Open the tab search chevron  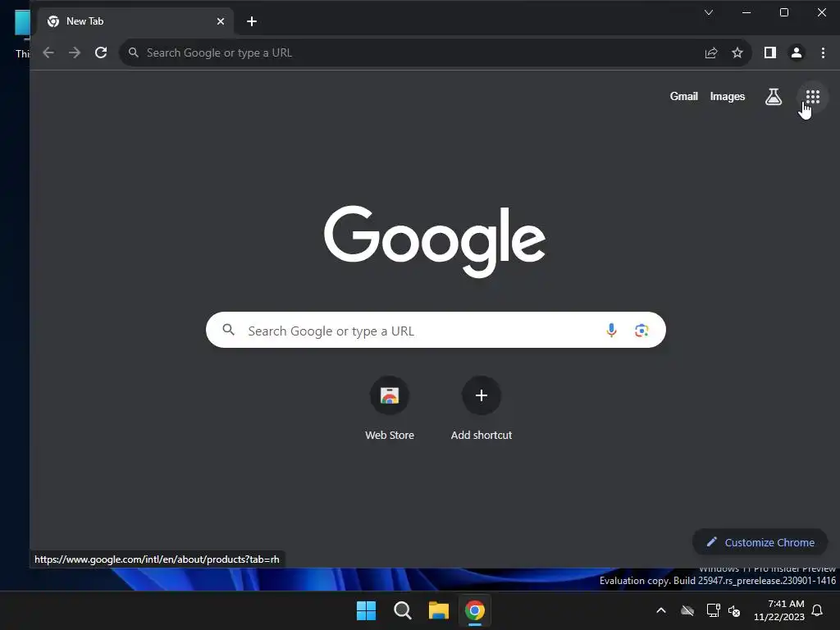pyautogui.click(x=709, y=12)
